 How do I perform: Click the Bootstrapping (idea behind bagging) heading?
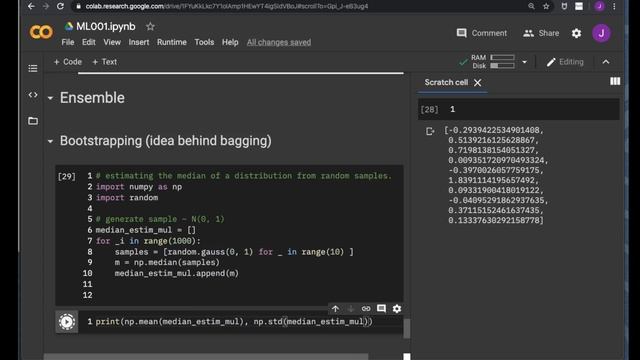166,141
